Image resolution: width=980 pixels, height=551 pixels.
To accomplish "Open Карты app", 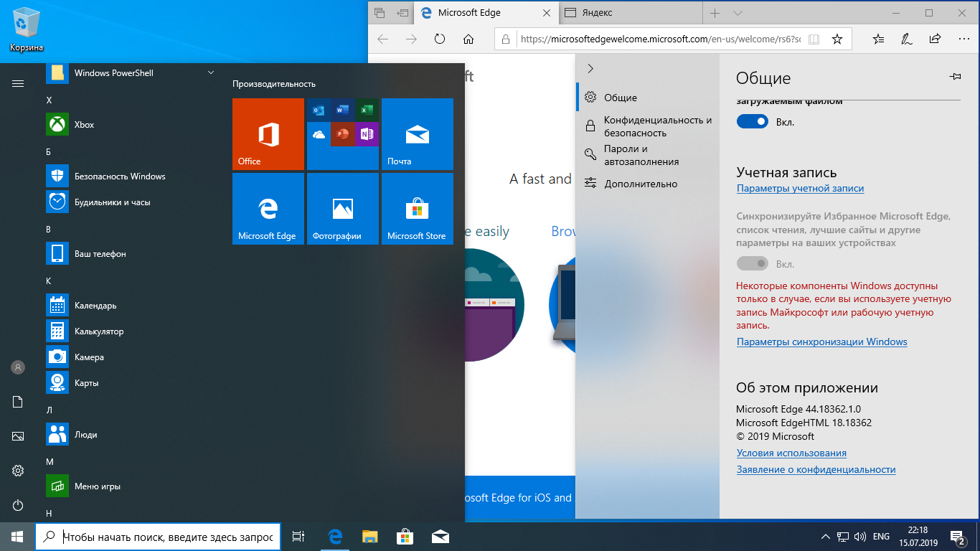I will point(129,383).
